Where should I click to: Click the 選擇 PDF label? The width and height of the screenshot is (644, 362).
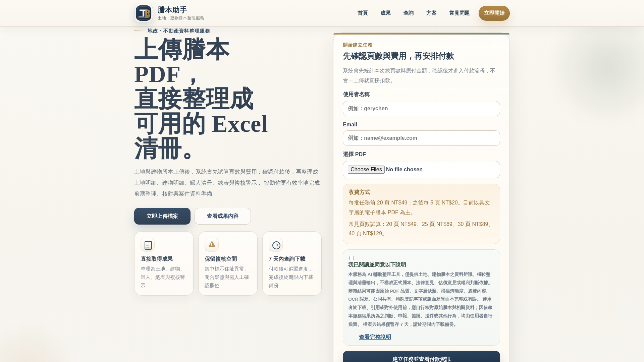354,154
